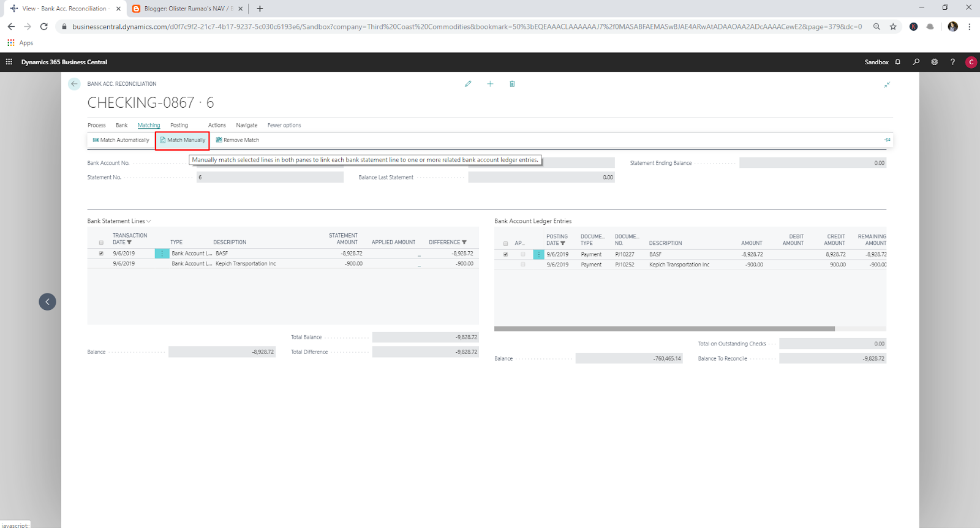This screenshot has width=980, height=531.
Task: Click the Balance Last Statement field
Action: pyautogui.click(x=541, y=178)
